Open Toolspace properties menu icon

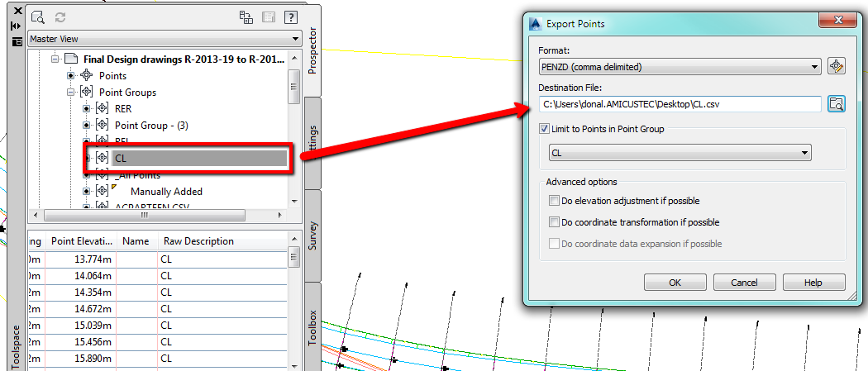click(x=17, y=41)
